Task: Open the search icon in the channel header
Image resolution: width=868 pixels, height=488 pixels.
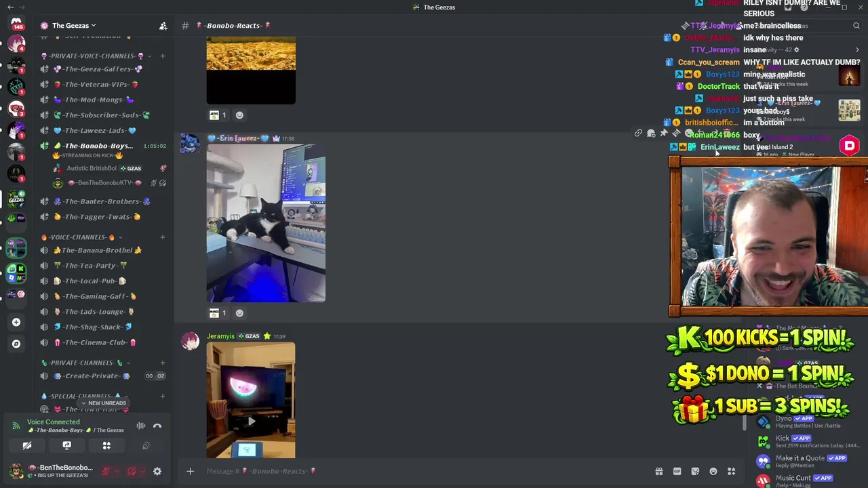Action: click(856, 26)
